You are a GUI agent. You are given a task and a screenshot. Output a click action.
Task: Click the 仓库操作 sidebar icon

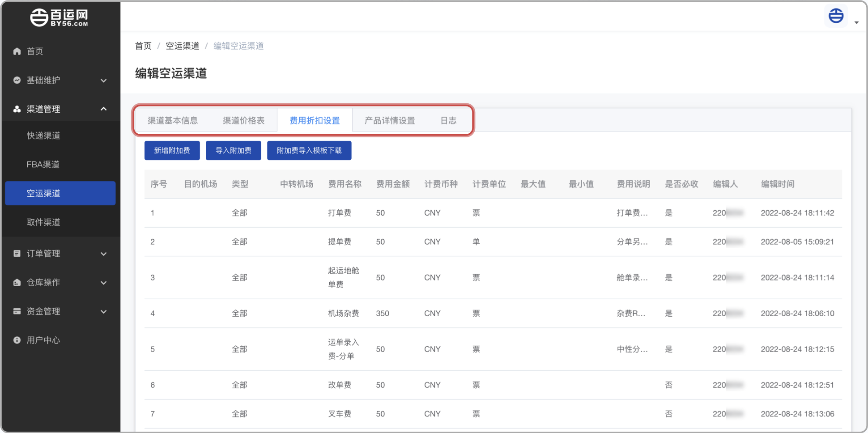17,283
